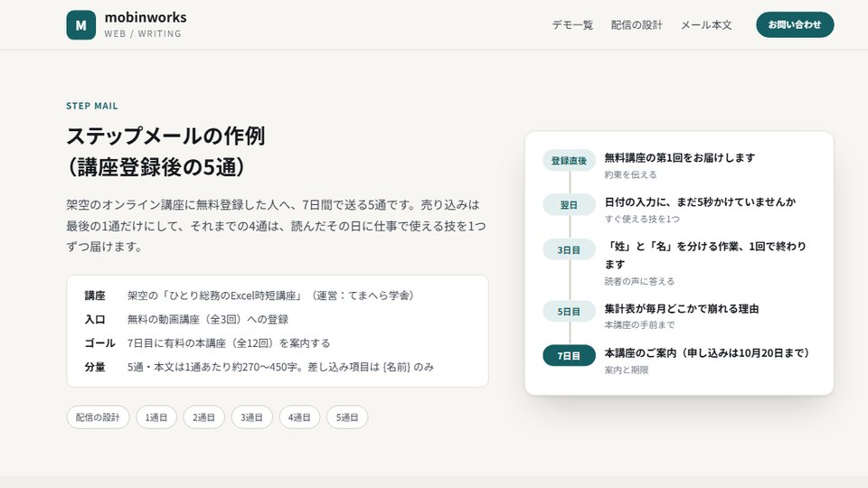Click the ステップメールの作例 heading
This screenshot has width=868, height=488.
pyautogui.click(x=166, y=151)
